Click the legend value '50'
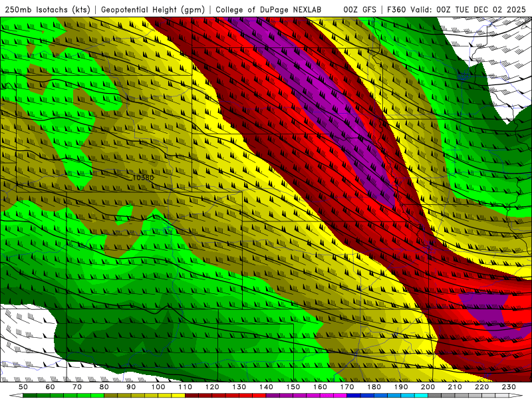 23,387
